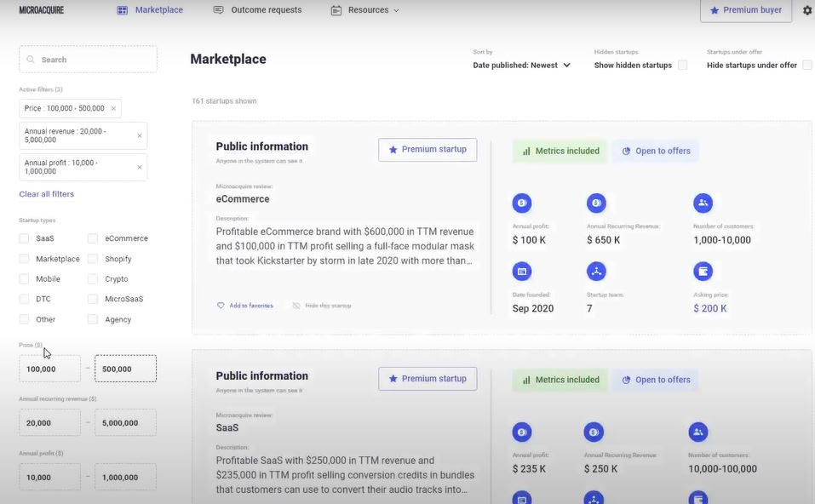Click minimum price field 100,000
This screenshot has width=815, height=504.
tap(50, 369)
